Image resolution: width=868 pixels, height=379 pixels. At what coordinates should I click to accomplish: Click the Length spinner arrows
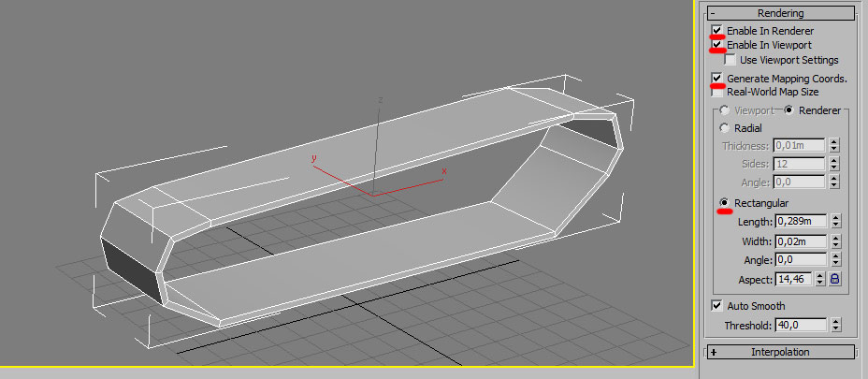coord(834,222)
